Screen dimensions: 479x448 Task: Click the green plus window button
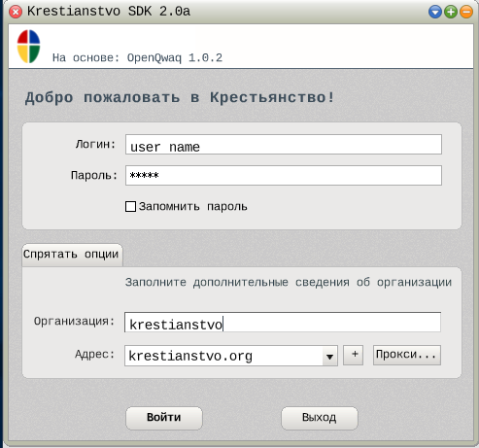[451, 12]
